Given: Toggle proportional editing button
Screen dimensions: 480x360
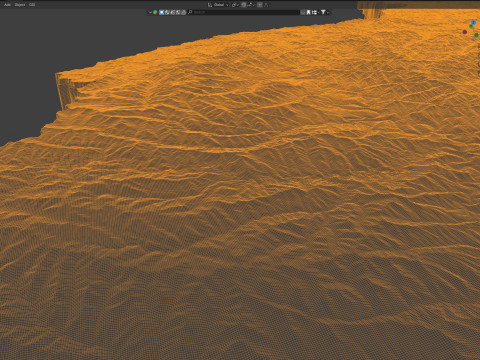Looking at the screenshot, I should point(260,5).
